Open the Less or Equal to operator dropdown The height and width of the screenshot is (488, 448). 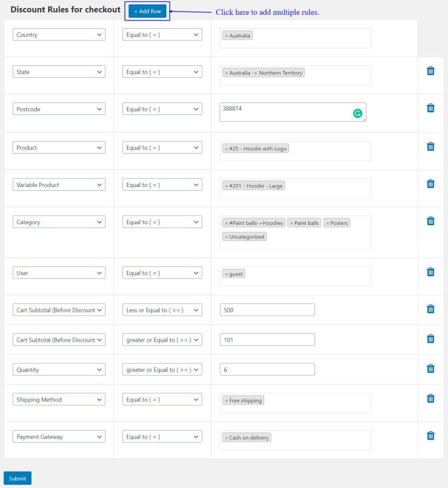163,310
